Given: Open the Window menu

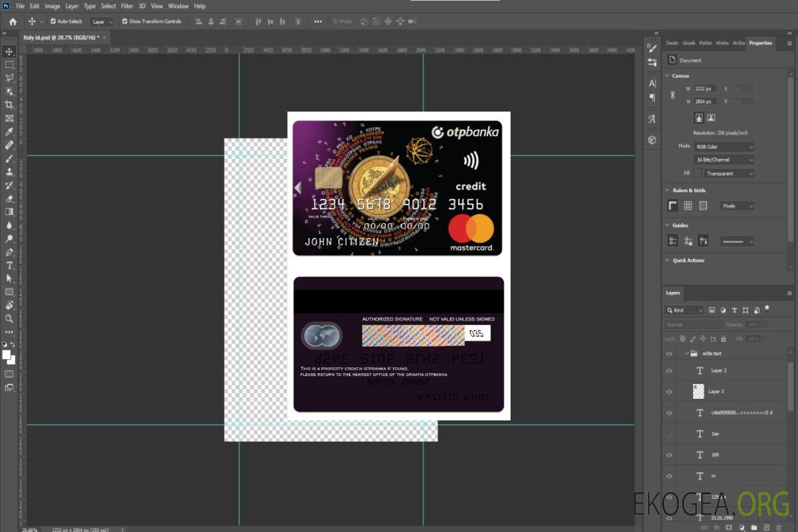Looking at the screenshot, I should pos(178,6).
